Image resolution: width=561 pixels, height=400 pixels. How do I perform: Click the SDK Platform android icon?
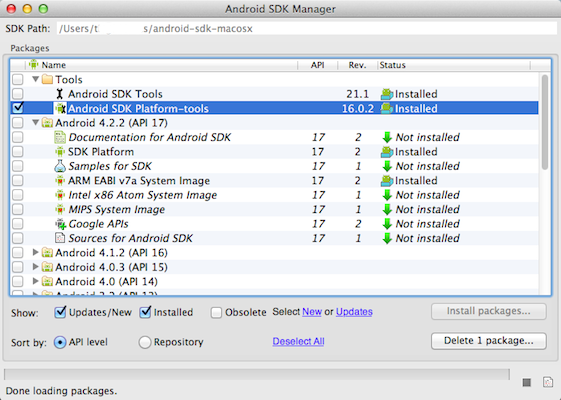pyautogui.click(x=60, y=152)
